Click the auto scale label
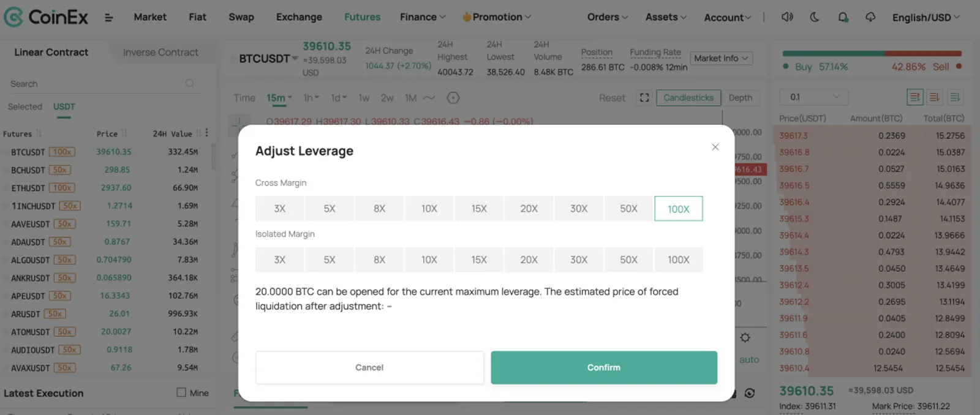 [x=749, y=360]
